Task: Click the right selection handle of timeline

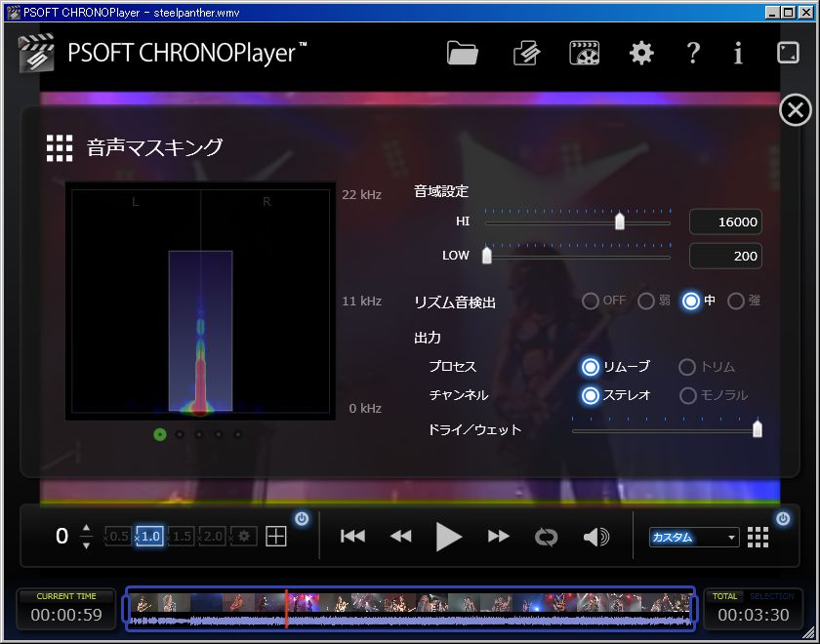Action: click(694, 609)
